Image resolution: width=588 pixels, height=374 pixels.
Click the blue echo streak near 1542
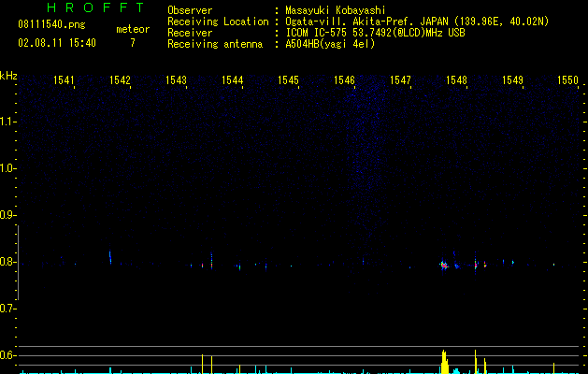[110, 257]
